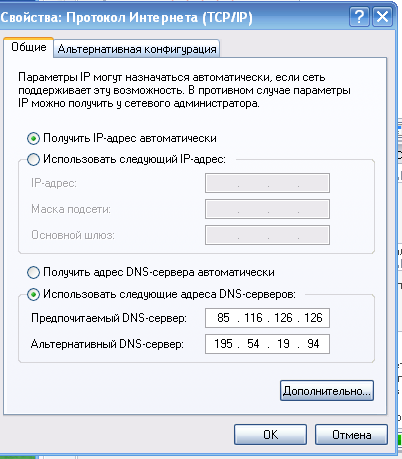Confirm settings with the OK button
This screenshot has width=402, height=459.
pyautogui.click(x=270, y=435)
